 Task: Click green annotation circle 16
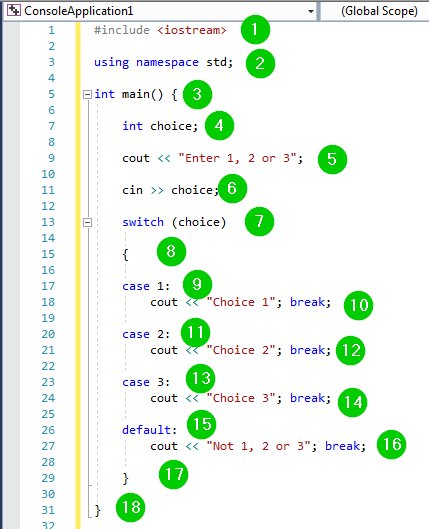392,444
